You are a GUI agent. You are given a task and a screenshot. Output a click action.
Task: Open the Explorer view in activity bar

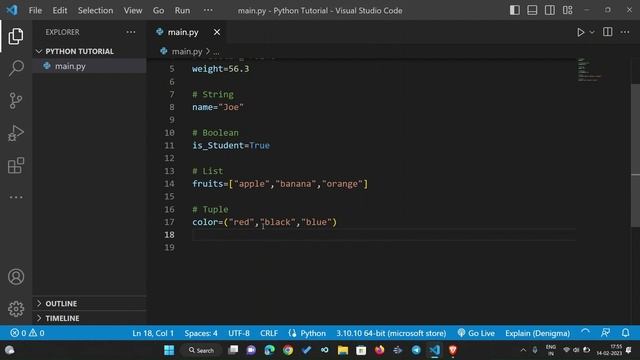tap(16, 36)
